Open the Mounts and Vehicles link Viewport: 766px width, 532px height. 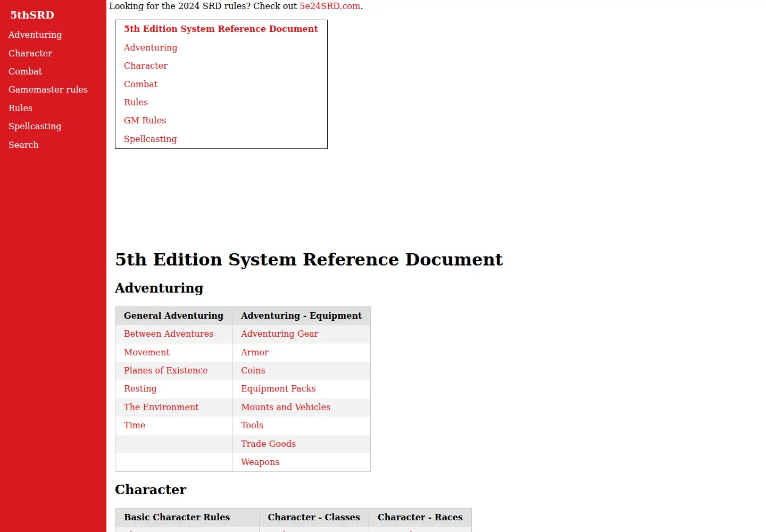coord(286,407)
